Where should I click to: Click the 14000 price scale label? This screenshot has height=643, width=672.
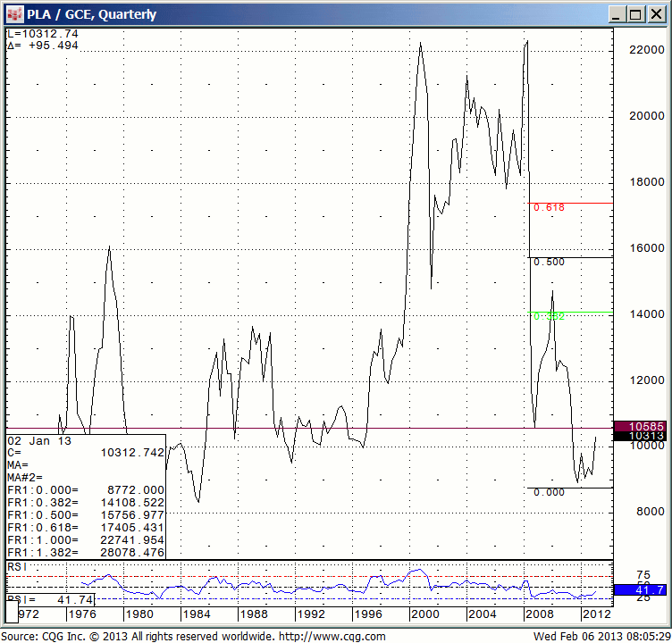click(647, 314)
